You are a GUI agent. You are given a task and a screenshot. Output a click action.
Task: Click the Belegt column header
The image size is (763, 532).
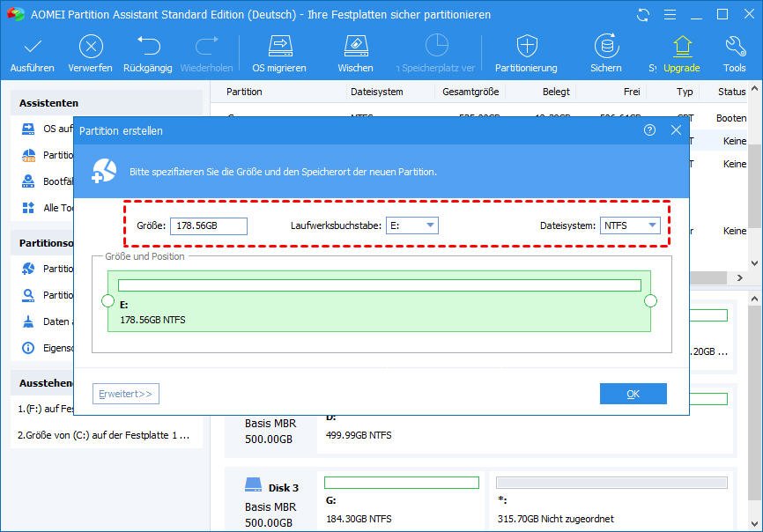(556, 92)
